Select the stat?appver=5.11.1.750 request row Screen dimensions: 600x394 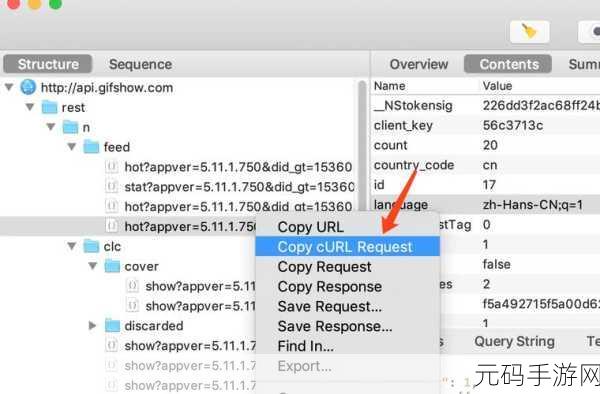178,187
